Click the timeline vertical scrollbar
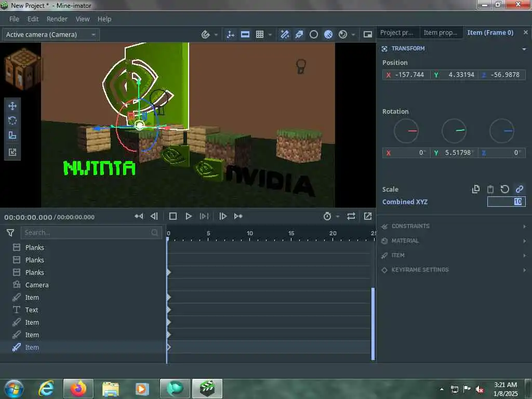 point(373,324)
